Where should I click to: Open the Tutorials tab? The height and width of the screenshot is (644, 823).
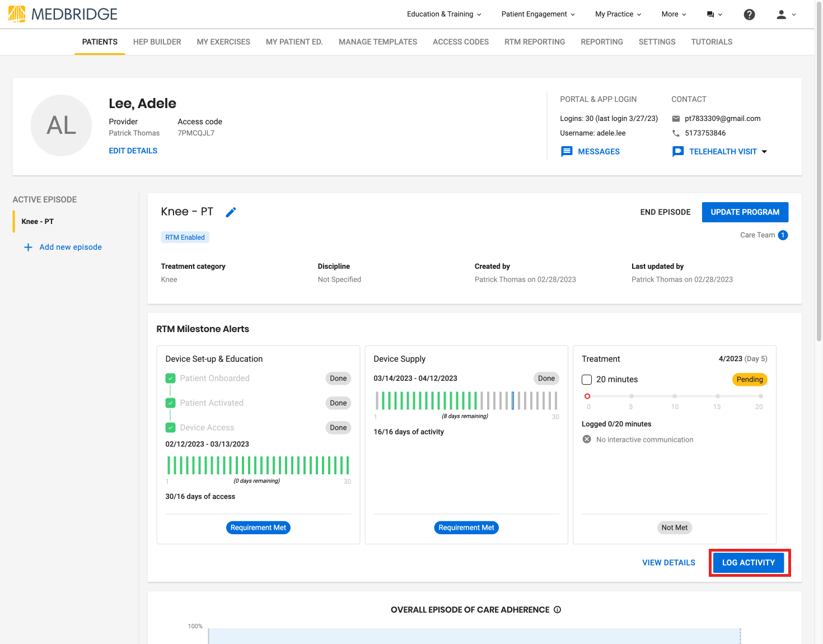tap(712, 42)
